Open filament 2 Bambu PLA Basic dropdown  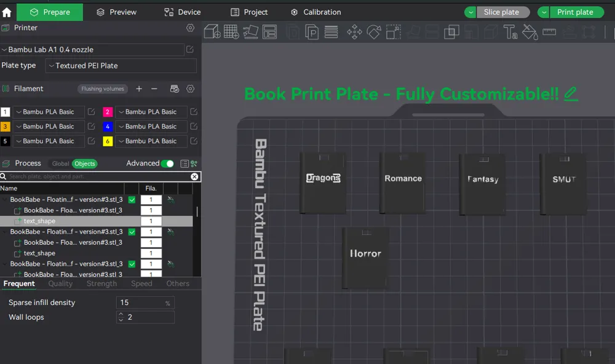[x=151, y=112]
